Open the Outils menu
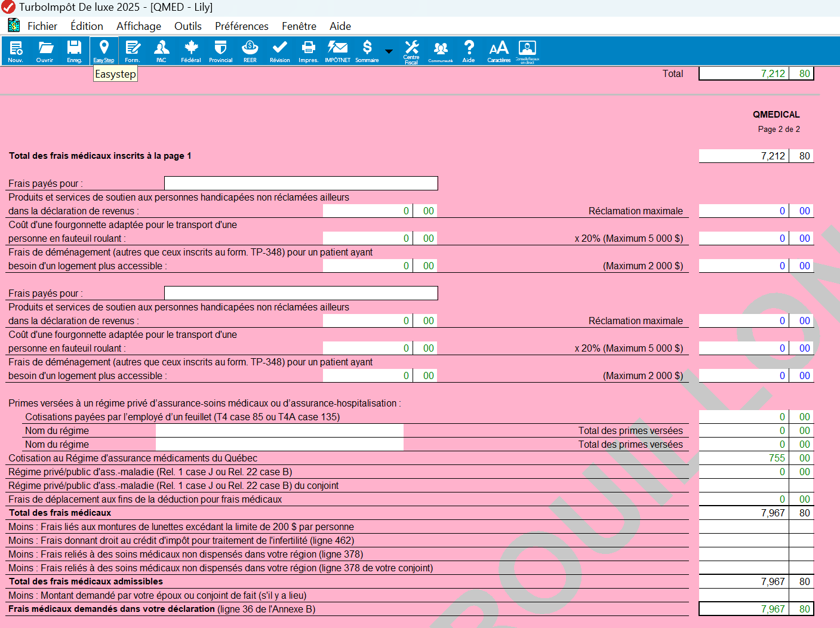 tap(188, 26)
